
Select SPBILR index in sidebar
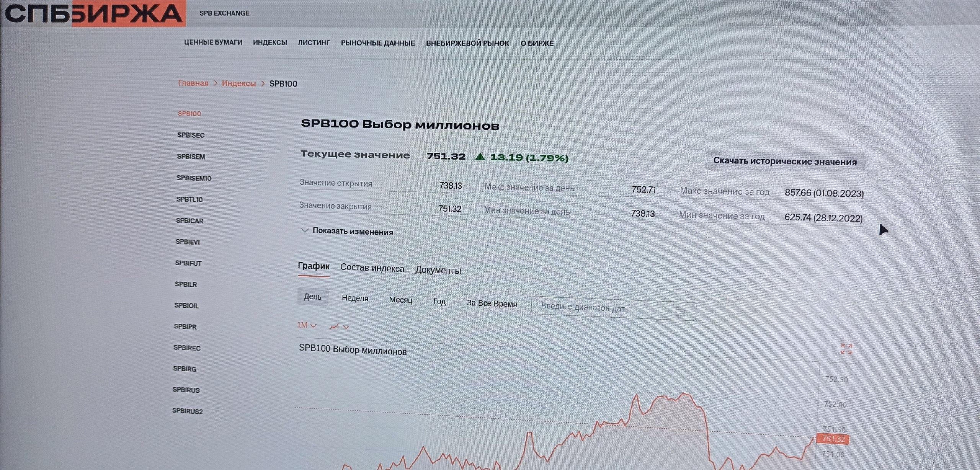186,284
